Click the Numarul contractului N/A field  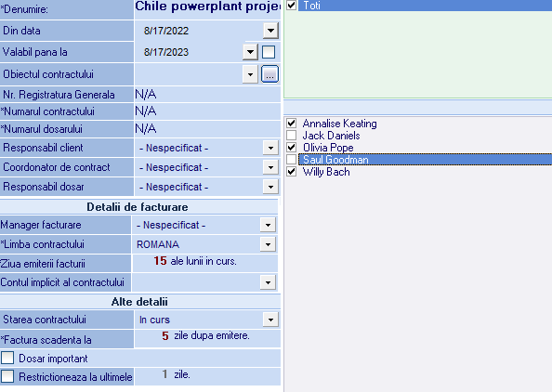click(207, 111)
